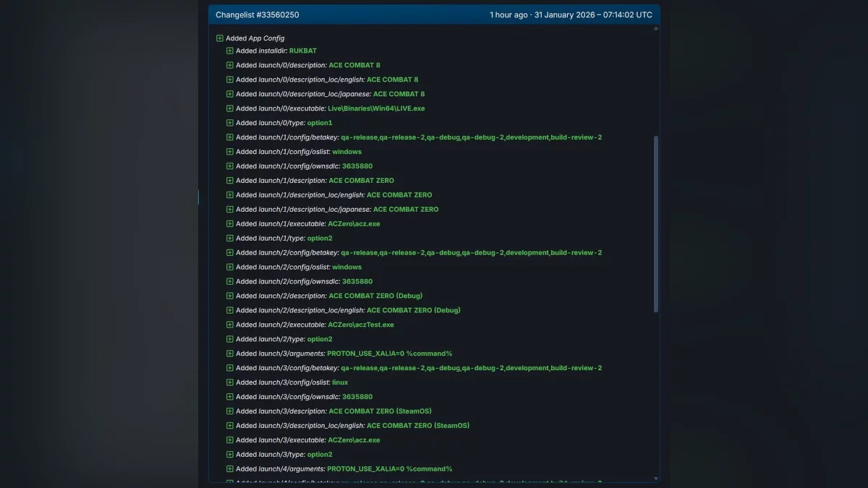Click plus icon for launch/2/description row

[230, 296]
